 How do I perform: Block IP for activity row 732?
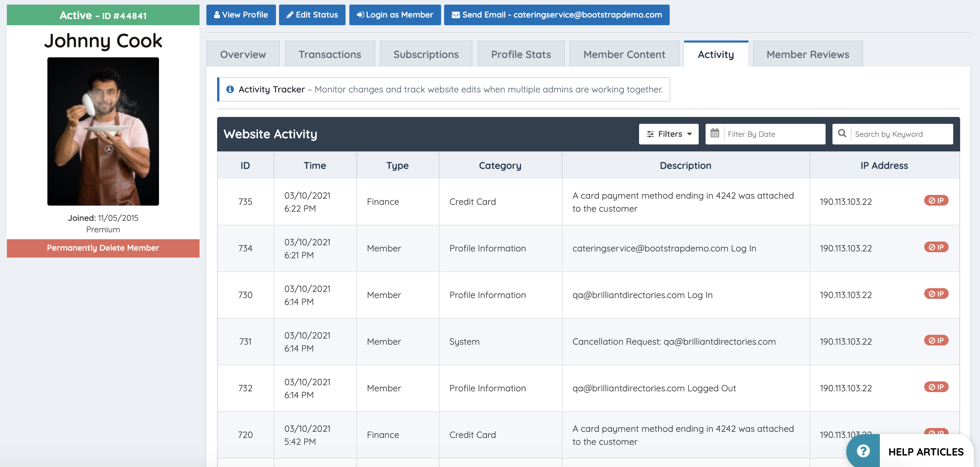click(936, 387)
